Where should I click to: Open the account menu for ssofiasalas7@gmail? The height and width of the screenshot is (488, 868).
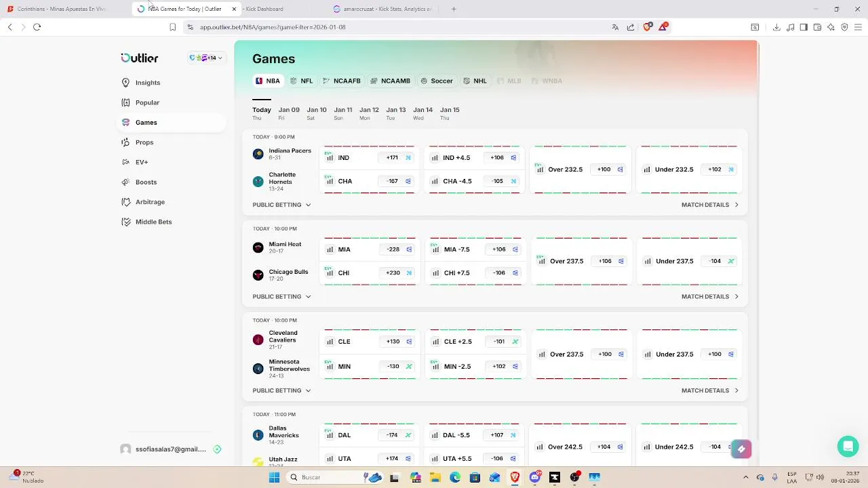click(x=171, y=449)
